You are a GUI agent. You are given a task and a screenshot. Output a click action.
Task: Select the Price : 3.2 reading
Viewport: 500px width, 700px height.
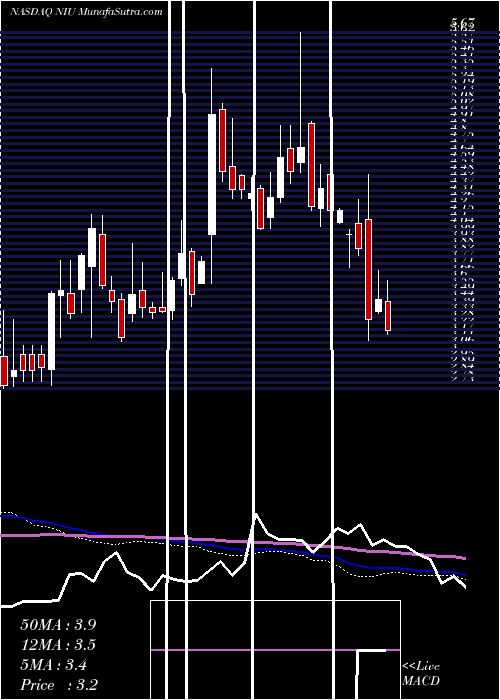[59, 685]
